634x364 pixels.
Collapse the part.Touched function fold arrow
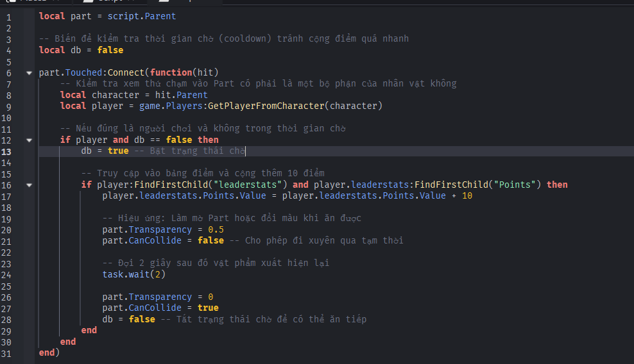[x=29, y=72]
